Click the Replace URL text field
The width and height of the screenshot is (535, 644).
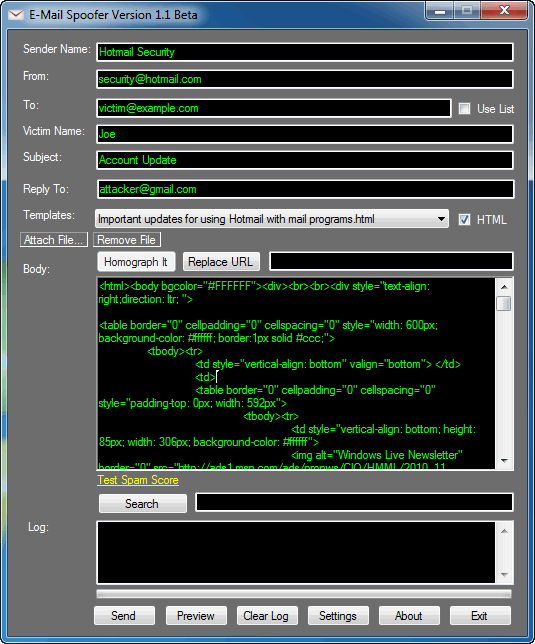[391, 261]
